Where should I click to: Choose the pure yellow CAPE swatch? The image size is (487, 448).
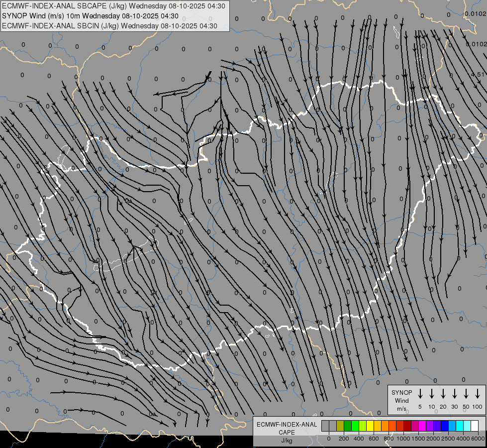pyautogui.click(x=370, y=426)
